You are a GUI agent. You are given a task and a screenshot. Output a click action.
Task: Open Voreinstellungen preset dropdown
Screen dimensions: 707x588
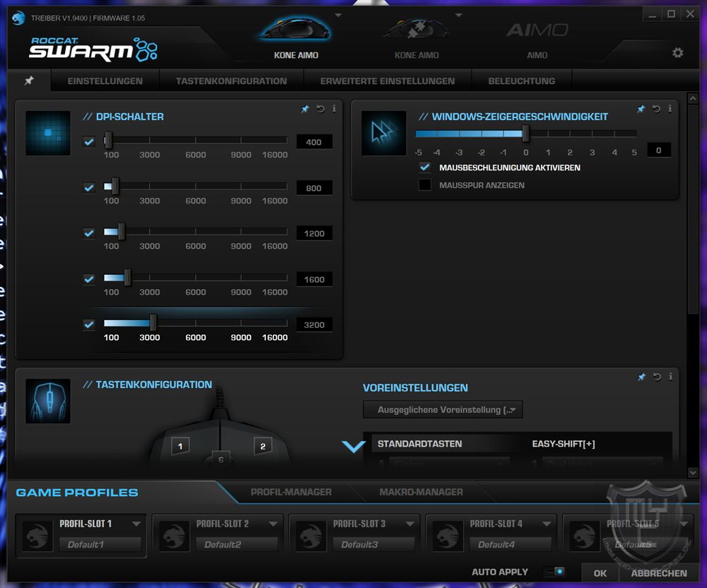pos(443,410)
